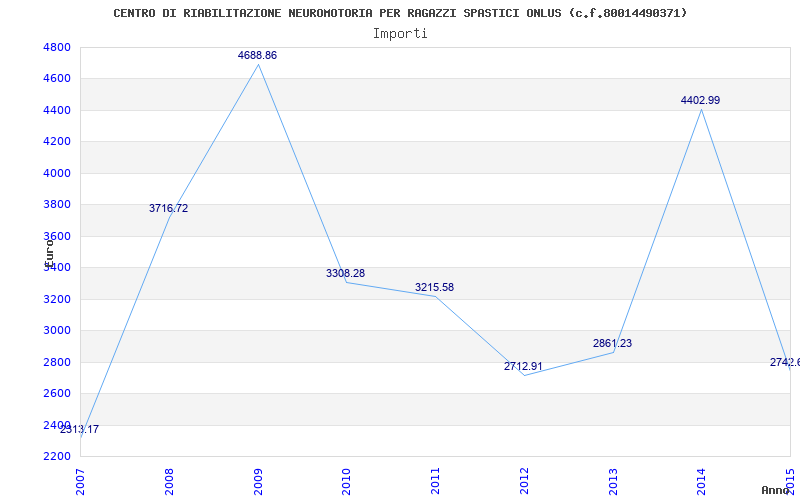Select data label 4402.99
The width and height of the screenshot is (800, 500).
pos(700,100)
